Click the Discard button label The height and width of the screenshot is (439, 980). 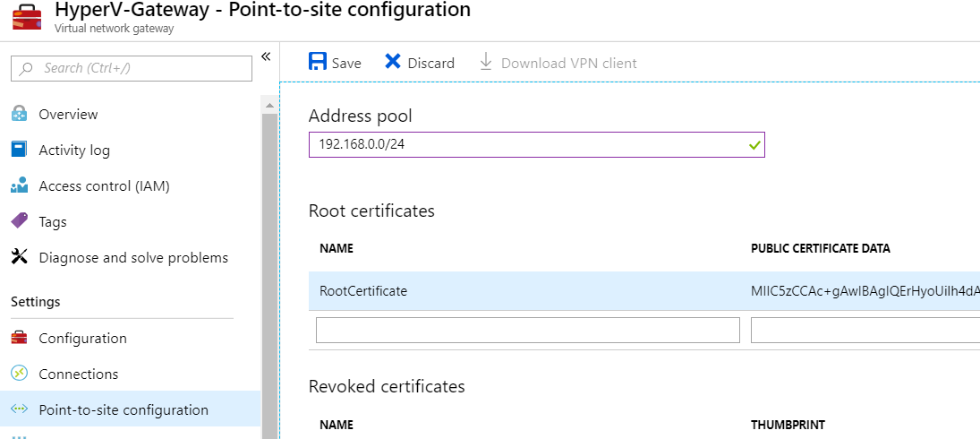tap(431, 63)
